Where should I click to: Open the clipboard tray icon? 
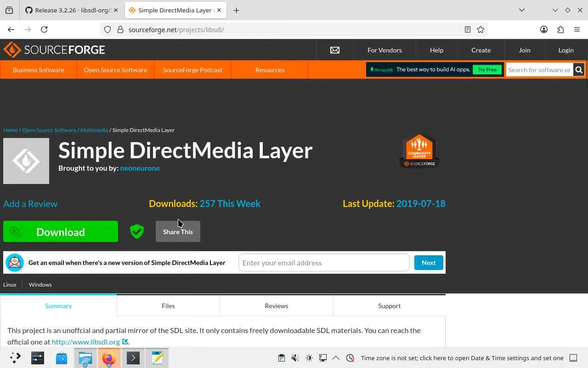pos(282,358)
